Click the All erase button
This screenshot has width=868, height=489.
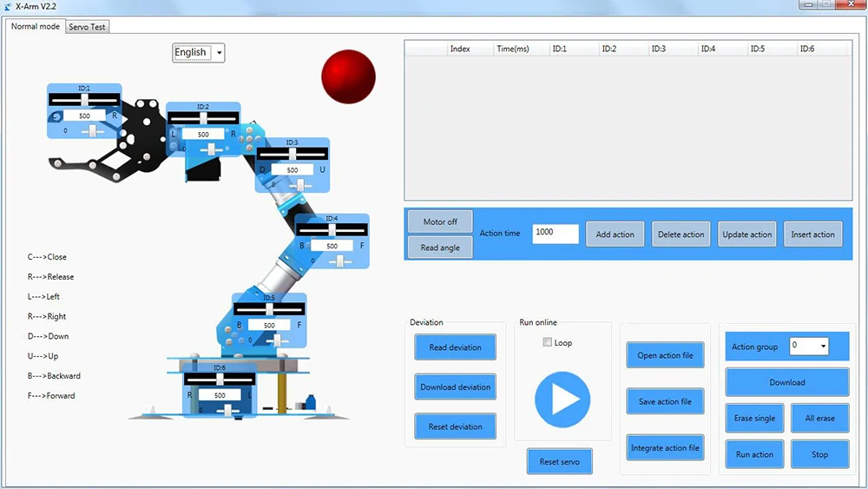coord(820,418)
